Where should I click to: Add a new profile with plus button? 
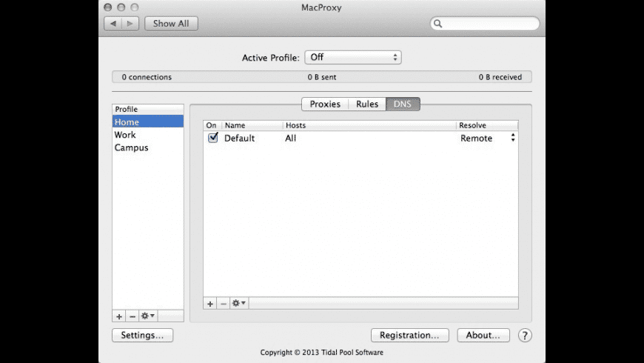tap(119, 316)
